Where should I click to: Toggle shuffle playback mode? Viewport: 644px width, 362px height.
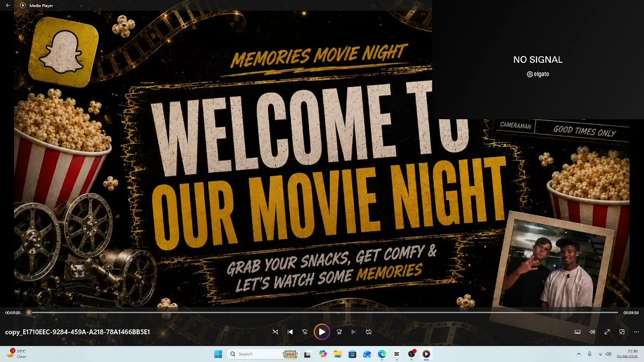(275, 332)
